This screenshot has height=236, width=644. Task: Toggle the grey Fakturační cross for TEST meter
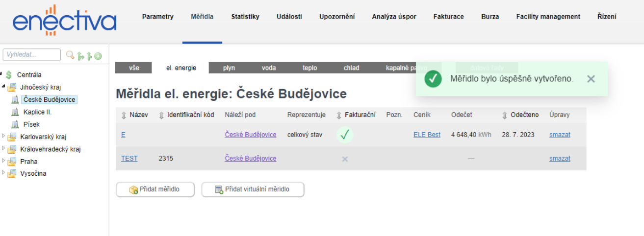[345, 159]
